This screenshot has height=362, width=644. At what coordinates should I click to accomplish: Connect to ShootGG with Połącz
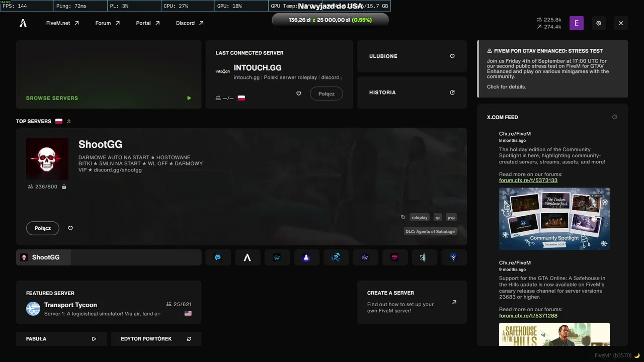pos(43,228)
